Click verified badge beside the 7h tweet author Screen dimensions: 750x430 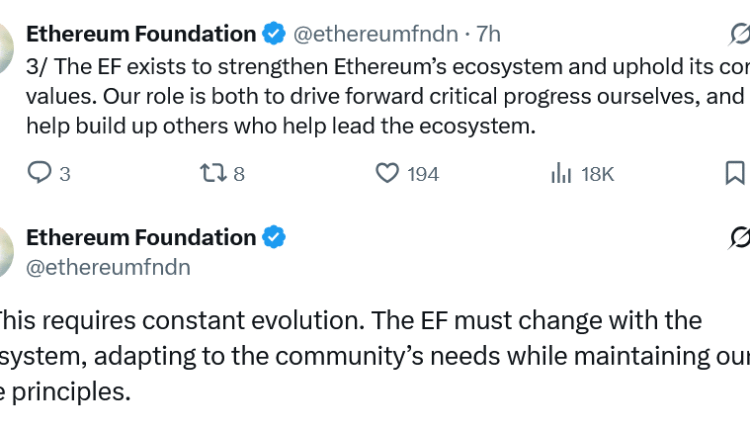(274, 34)
